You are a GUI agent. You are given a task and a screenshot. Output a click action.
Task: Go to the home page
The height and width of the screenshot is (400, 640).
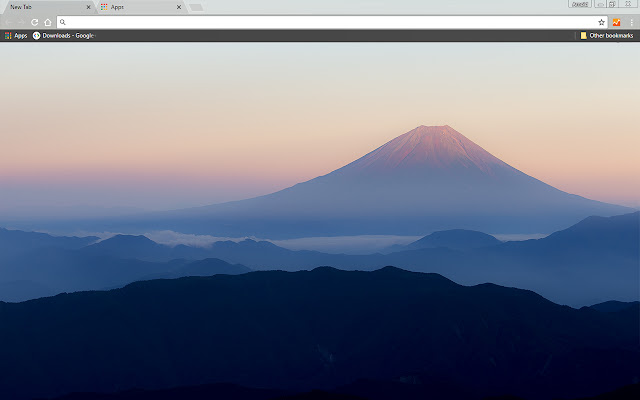[48, 22]
